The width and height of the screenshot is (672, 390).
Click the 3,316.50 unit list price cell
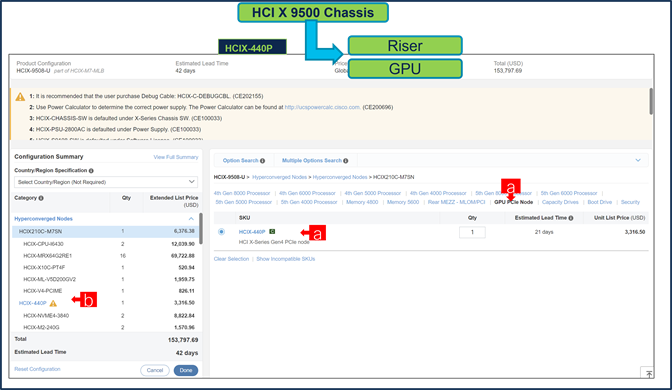point(635,232)
